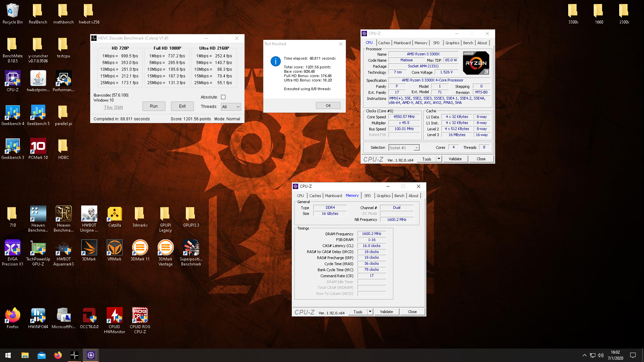Launch VRMark shortcut
The width and height of the screenshot is (644, 362).
tap(114, 250)
